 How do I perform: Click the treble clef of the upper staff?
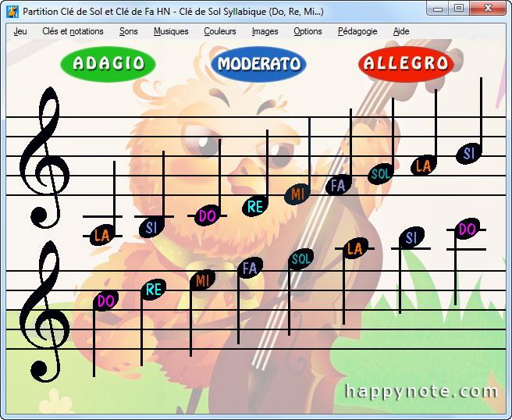[x=44, y=158]
